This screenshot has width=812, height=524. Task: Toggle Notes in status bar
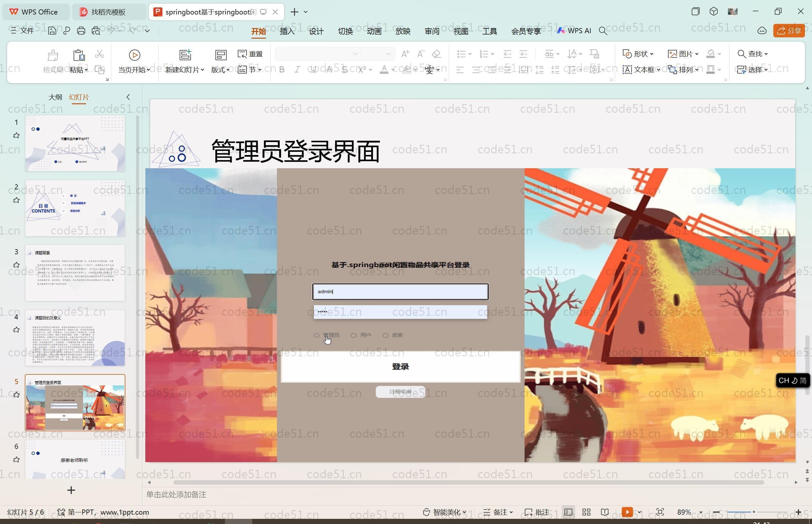coord(498,512)
